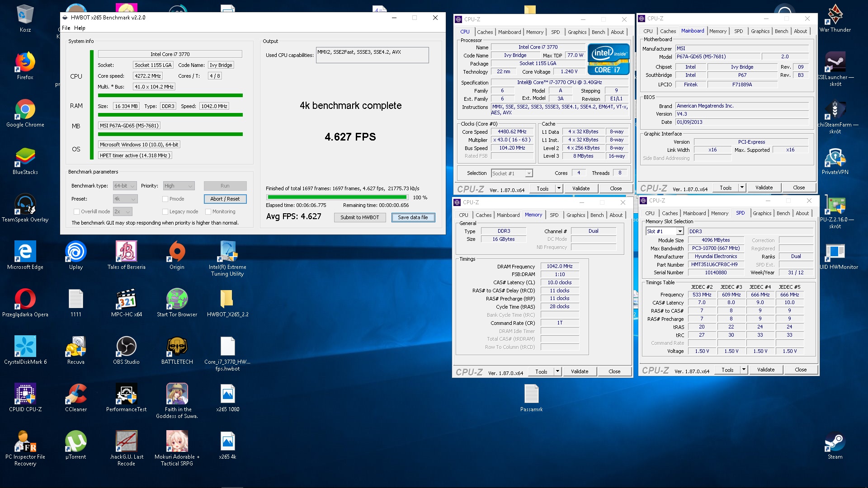Screen dimensions: 868x488
Task: Open the Overkill 2x multiplier dropdown
Action: pyautogui.click(x=123, y=212)
